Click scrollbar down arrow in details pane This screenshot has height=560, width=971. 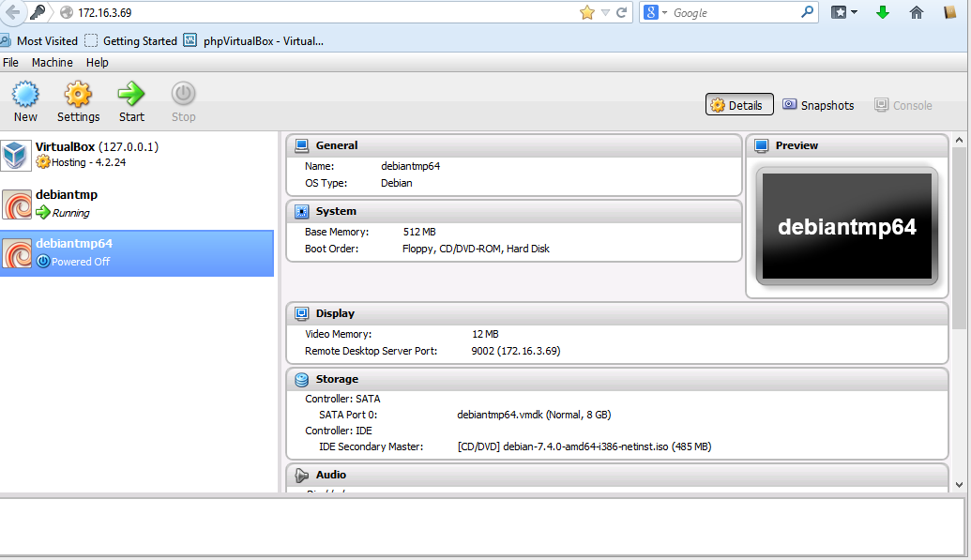click(959, 485)
